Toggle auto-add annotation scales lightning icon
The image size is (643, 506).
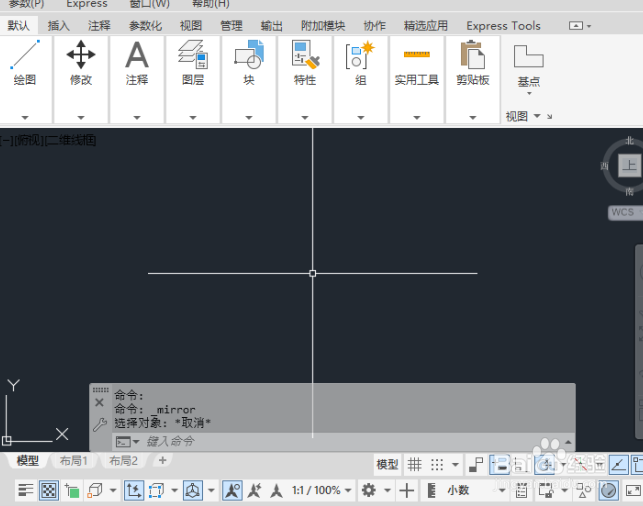click(255, 490)
